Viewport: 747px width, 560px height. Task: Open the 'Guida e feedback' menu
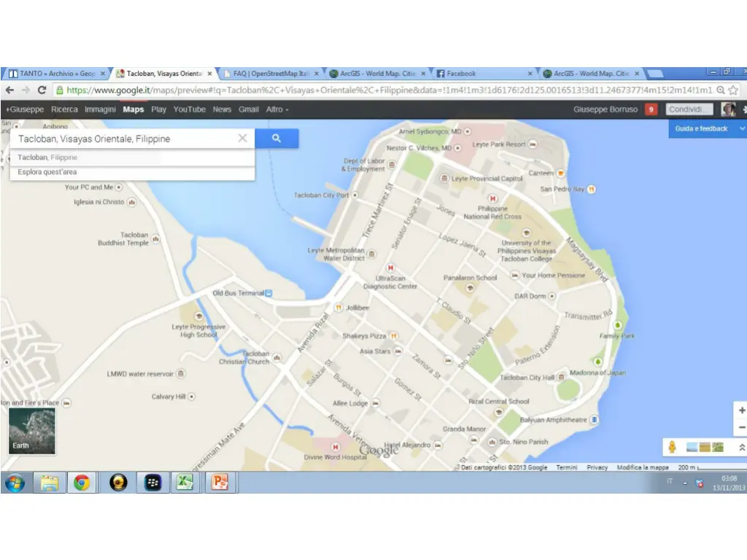click(708, 128)
